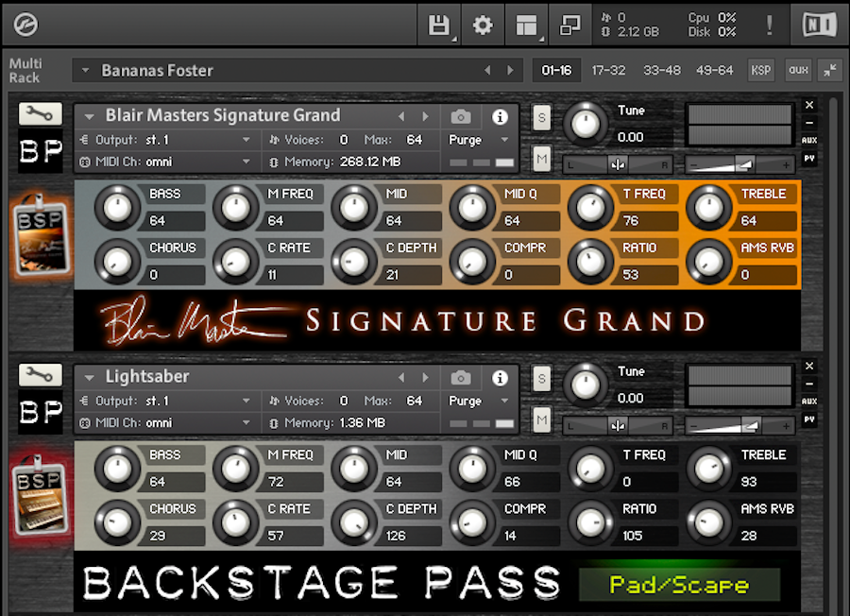Open Purge menu for Lightsaber
Image resolution: width=850 pixels, height=616 pixels.
(479, 401)
